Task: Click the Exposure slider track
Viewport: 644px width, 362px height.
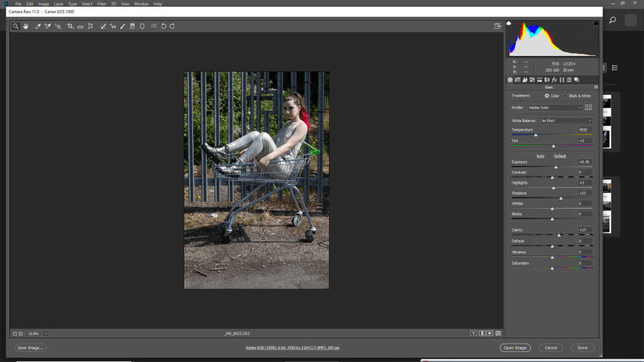Action: 552,167
